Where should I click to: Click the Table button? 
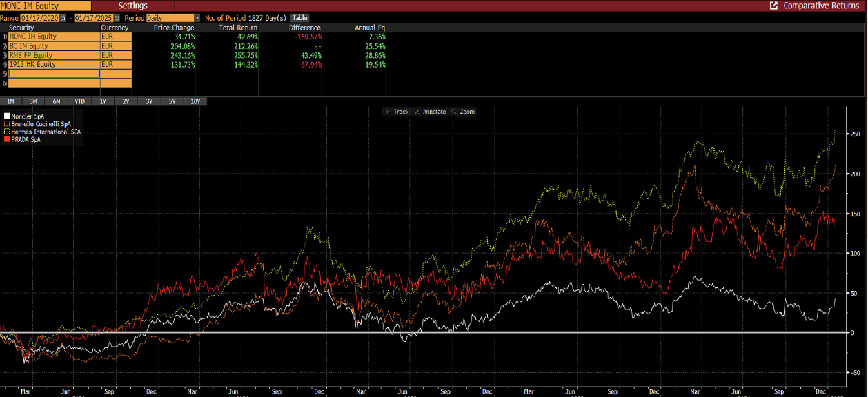[x=300, y=17]
